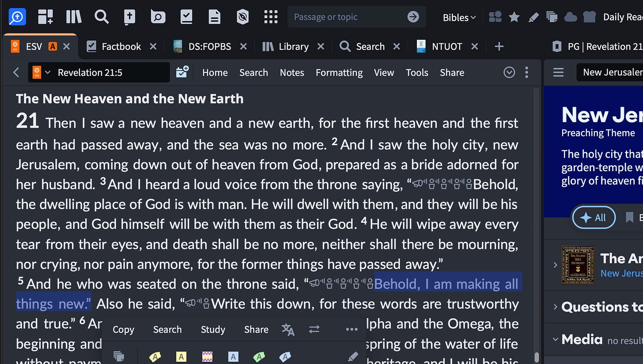
Task: Expand the Anchor Bible Dictionary result
Action: 555,265
